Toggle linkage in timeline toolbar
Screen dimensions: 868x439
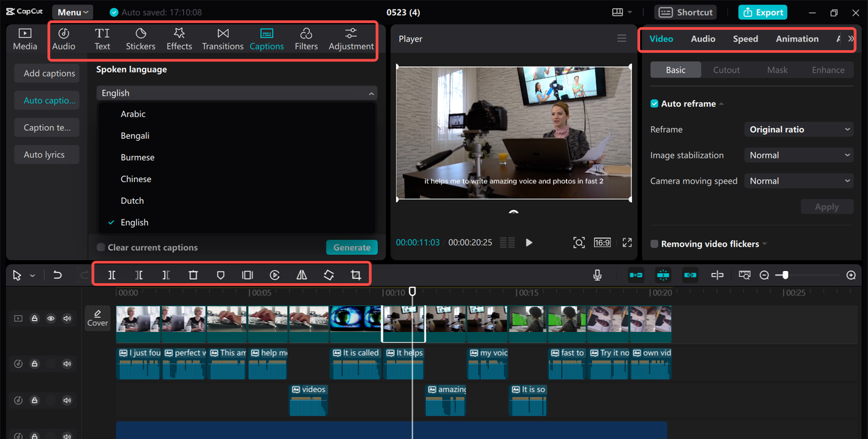(690, 275)
